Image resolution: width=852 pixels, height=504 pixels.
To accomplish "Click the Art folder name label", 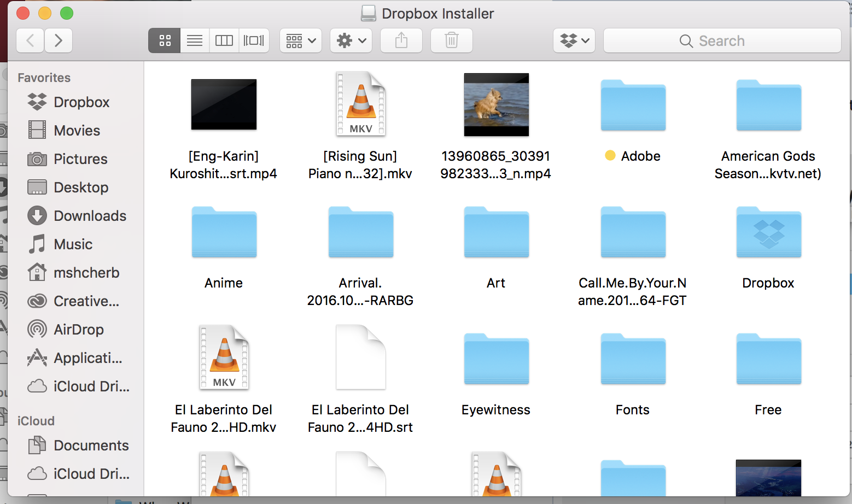I will 496,283.
